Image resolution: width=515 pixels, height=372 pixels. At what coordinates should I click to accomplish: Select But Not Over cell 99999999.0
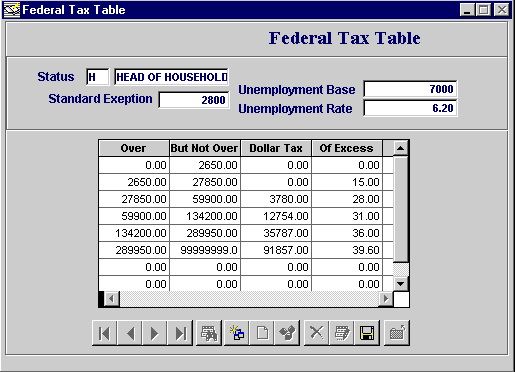click(x=205, y=250)
